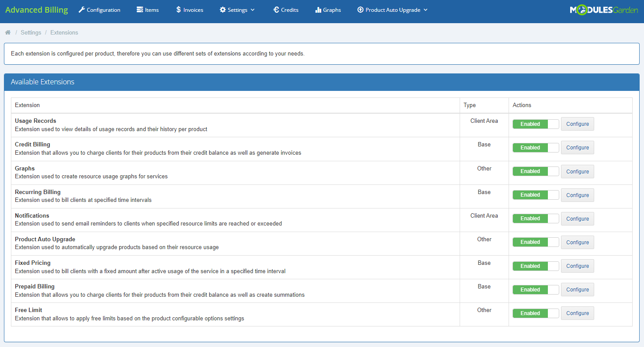
Task: Expand the Settings dropdown chevron
Action: (253, 10)
